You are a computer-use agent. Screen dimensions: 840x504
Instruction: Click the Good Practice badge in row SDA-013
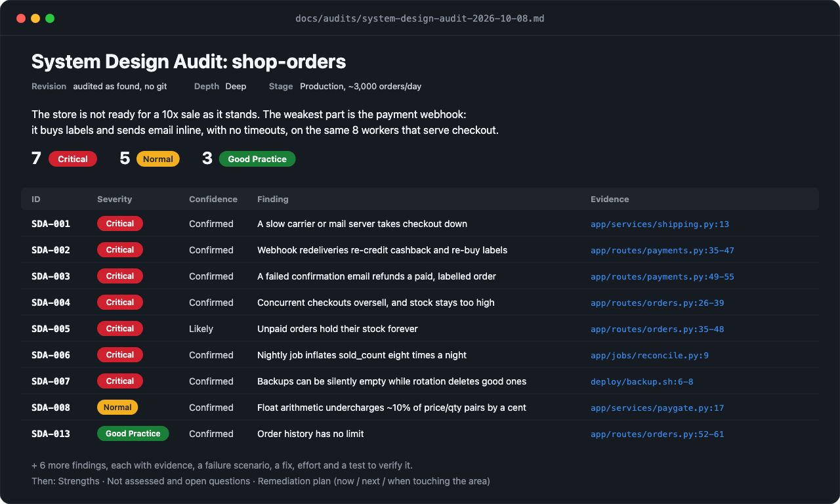pos(133,434)
